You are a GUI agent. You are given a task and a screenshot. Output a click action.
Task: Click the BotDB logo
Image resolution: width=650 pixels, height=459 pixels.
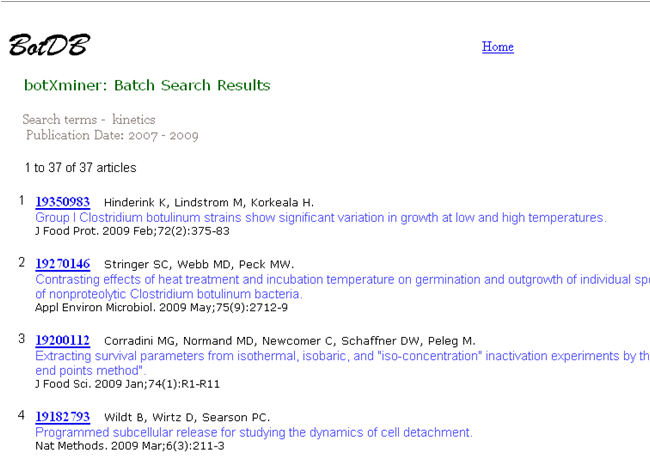(49, 45)
